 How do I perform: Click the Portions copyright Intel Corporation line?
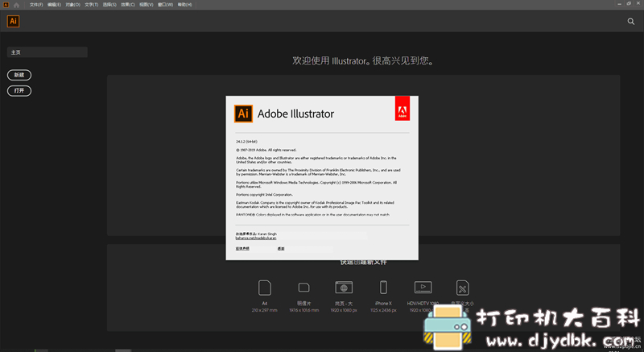click(264, 195)
